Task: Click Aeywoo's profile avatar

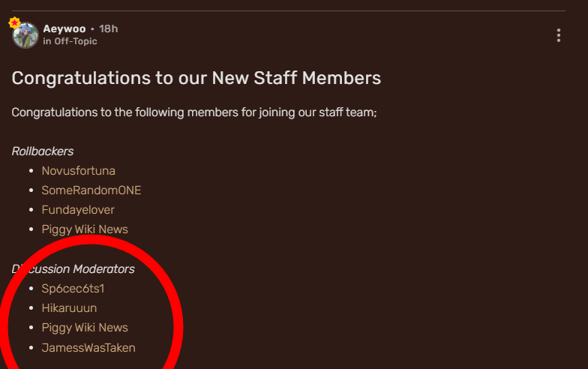Action: coord(25,35)
